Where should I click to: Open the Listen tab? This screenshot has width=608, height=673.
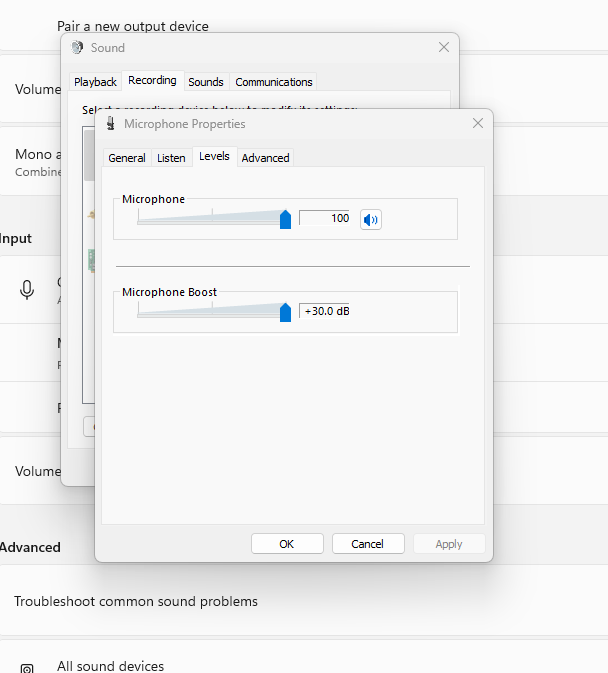click(171, 158)
